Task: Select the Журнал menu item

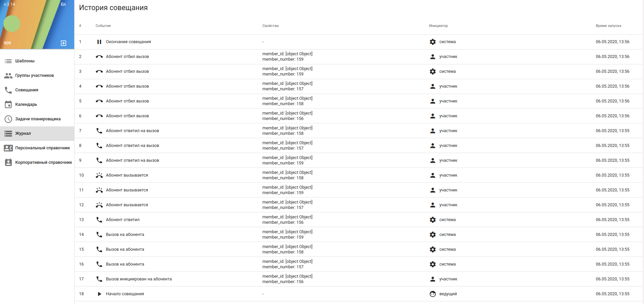Action: tap(23, 133)
